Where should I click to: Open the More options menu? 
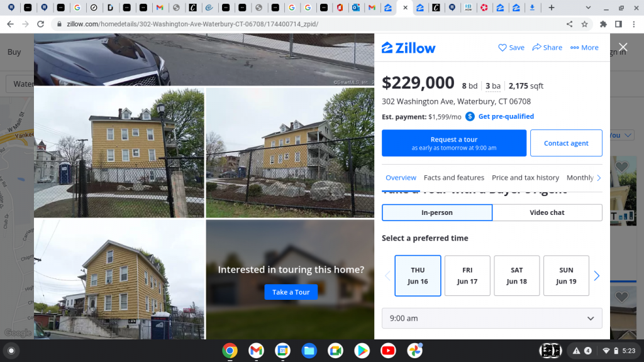[x=574, y=48]
